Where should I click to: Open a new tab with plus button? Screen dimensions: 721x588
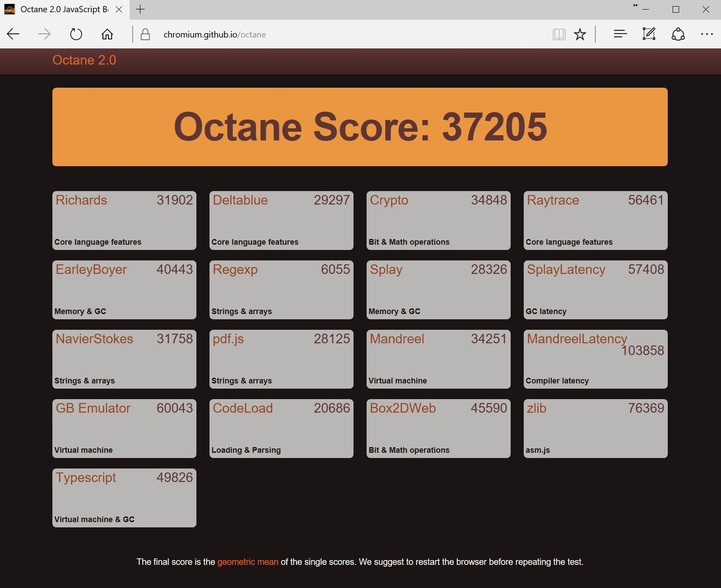point(140,9)
